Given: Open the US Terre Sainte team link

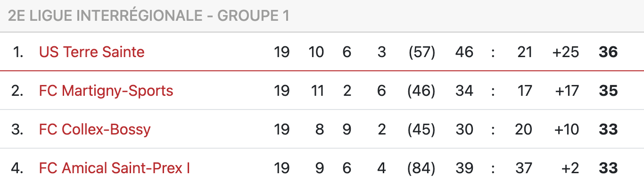Looking at the screenshot, I should 91,51.
